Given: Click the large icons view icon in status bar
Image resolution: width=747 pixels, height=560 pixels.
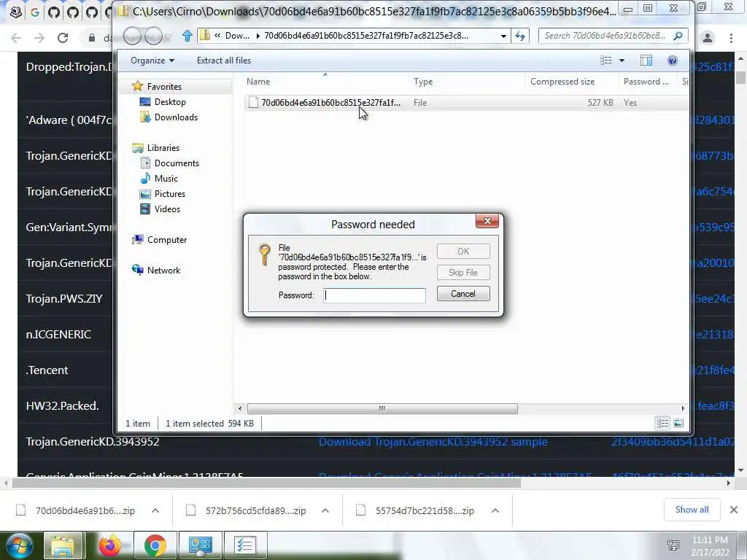Looking at the screenshot, I should point(678,423).
